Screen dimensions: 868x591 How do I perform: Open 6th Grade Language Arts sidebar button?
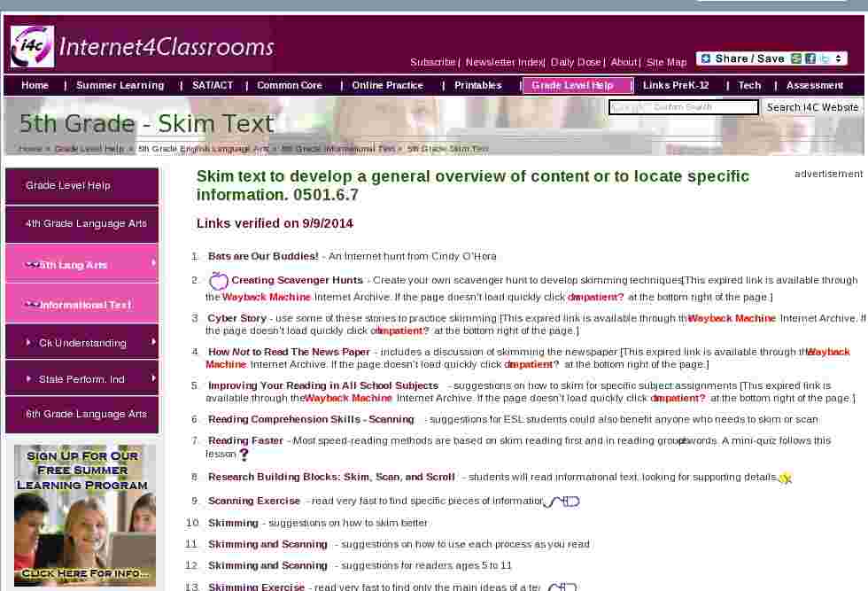coord(81,415)
